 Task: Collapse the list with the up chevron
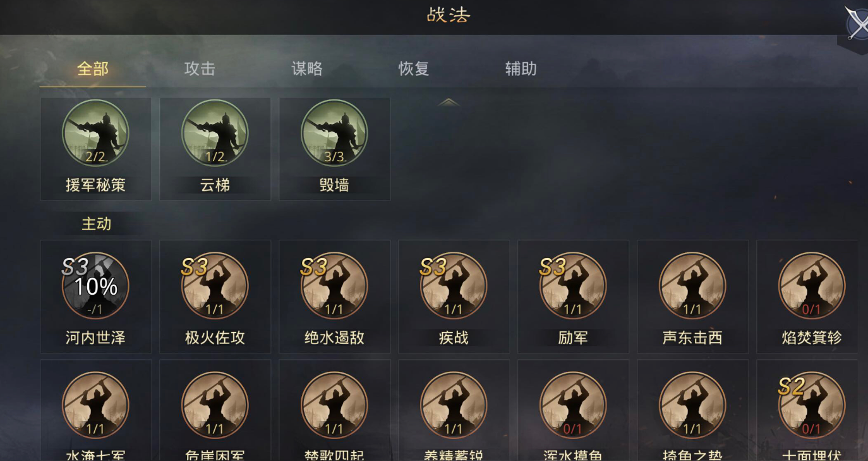tap(449, 102)
